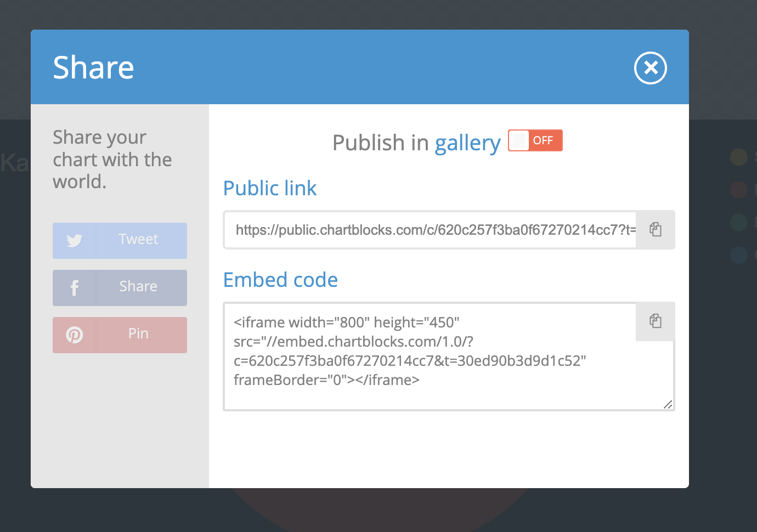The height and width of the screenshot is (532, 757).
Task: Click the Public link heading
Action: pyautogui.click(x=269, y=188)
